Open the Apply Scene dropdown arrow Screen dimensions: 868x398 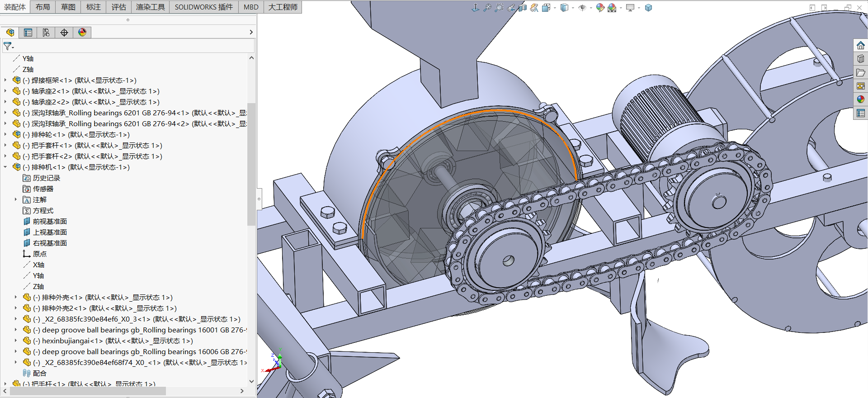(x=620, y=8)
